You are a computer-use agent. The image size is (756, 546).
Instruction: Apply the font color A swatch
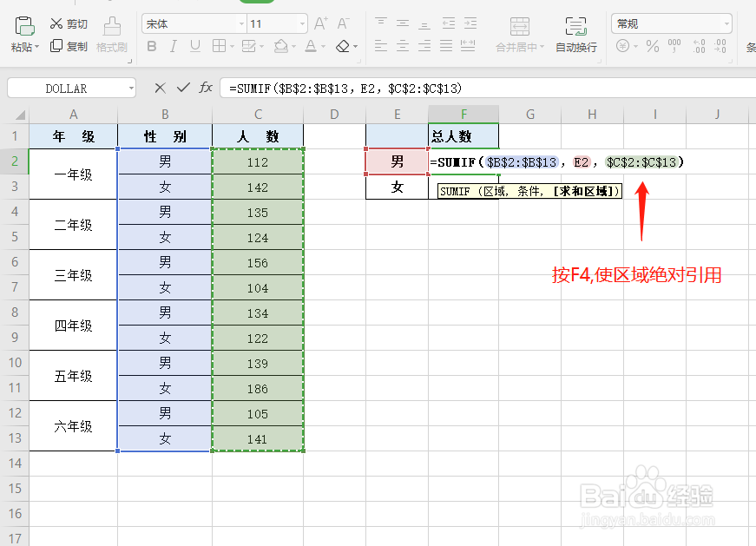[311, 46]
